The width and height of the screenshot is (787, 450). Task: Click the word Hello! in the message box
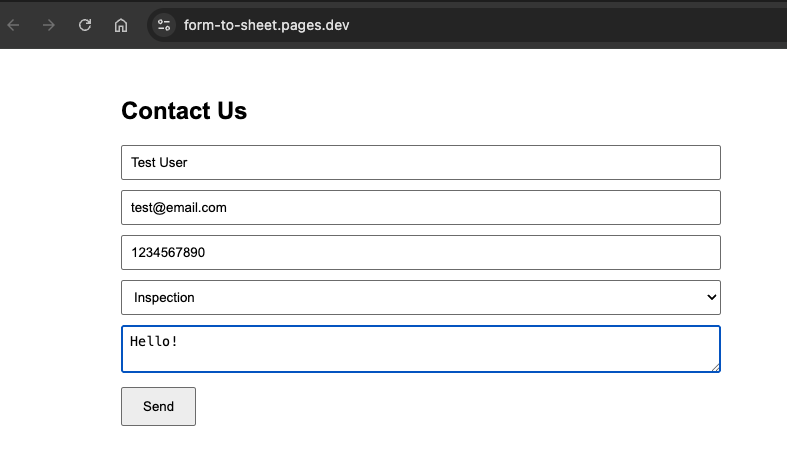pos(154,341)
